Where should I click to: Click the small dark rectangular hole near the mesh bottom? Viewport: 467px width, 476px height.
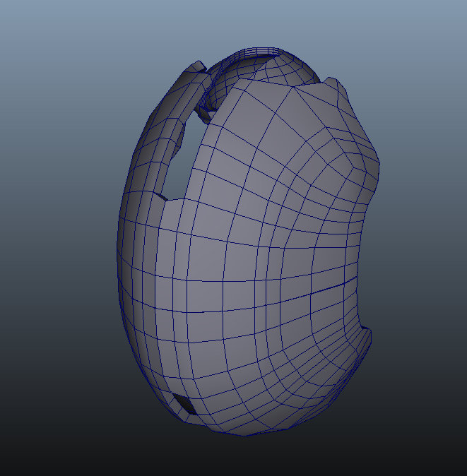click(184, 403)
